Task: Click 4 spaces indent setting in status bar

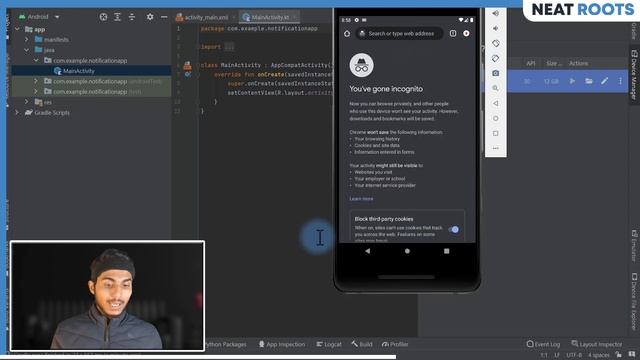Action: coord(599,355)
